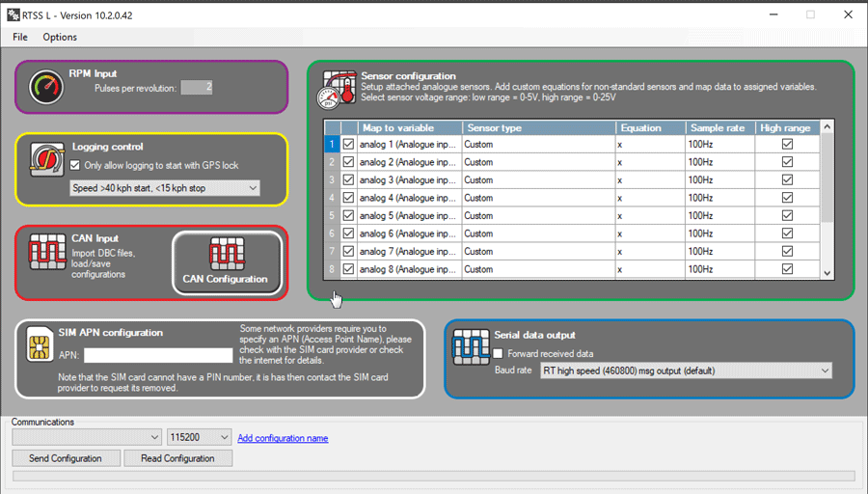This screenshot has height=494, width=868.
Task: Toggle GPS lock logging checkbox
Action: 77,165
